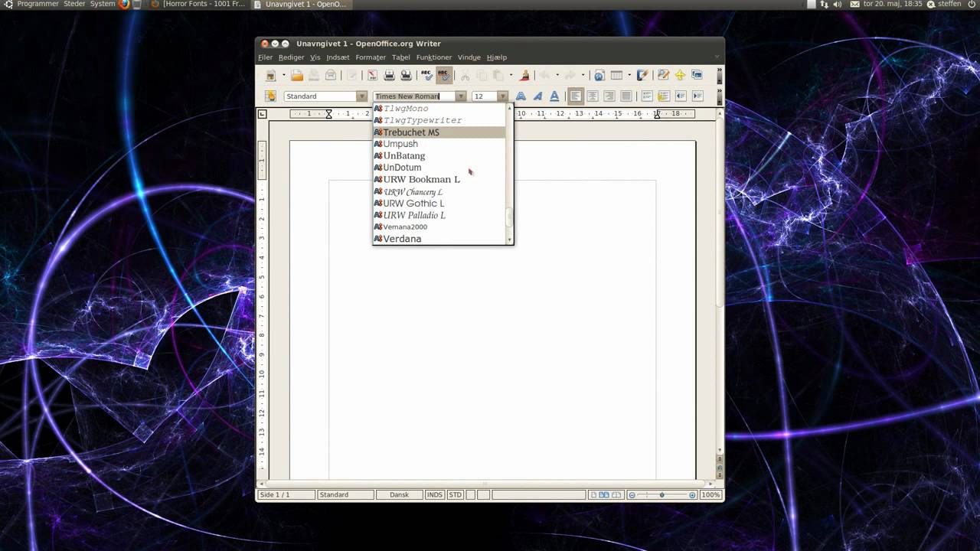This screenshot has height=551, width=980.
Task: Run the Spelling and Grammar check icon
Action: pos(426,75)
